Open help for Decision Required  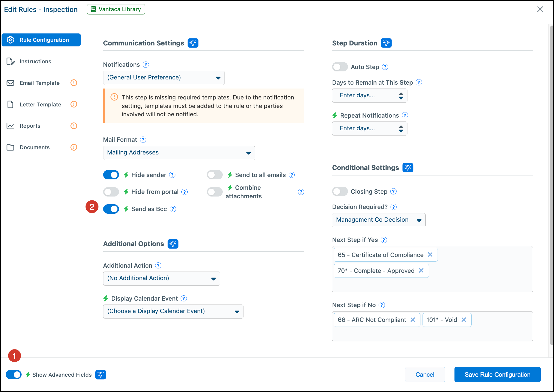coord(394,207)
